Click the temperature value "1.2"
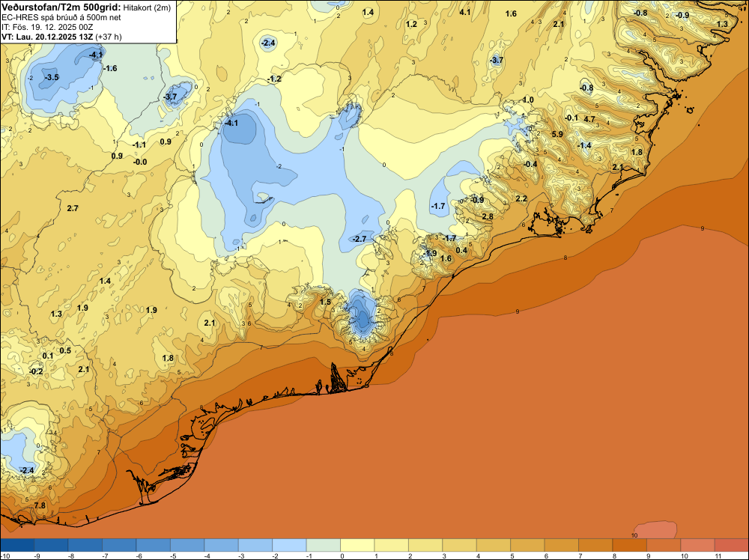Image resolution: width=749 pixels, height=560 pixels. (x=411, y=25)
